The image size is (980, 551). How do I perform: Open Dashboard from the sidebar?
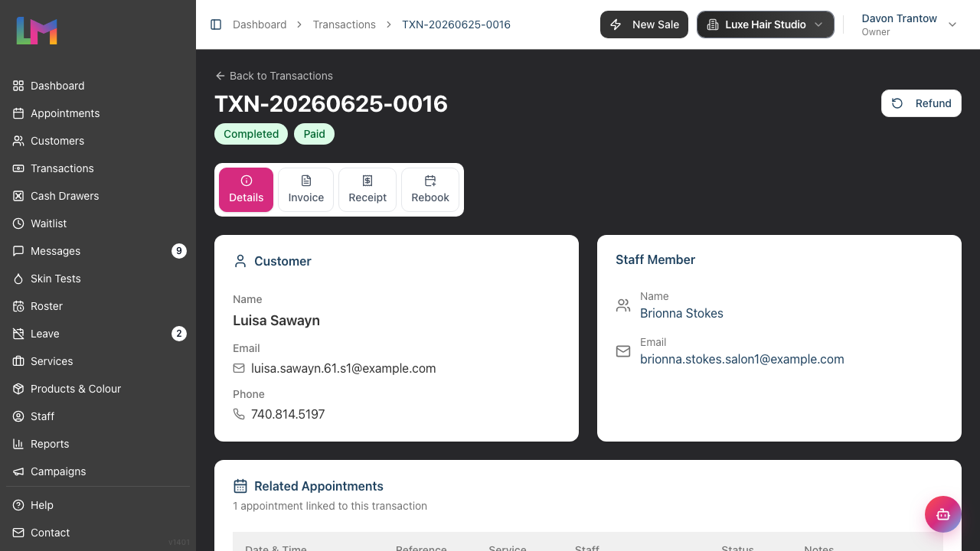click(98, 86)
